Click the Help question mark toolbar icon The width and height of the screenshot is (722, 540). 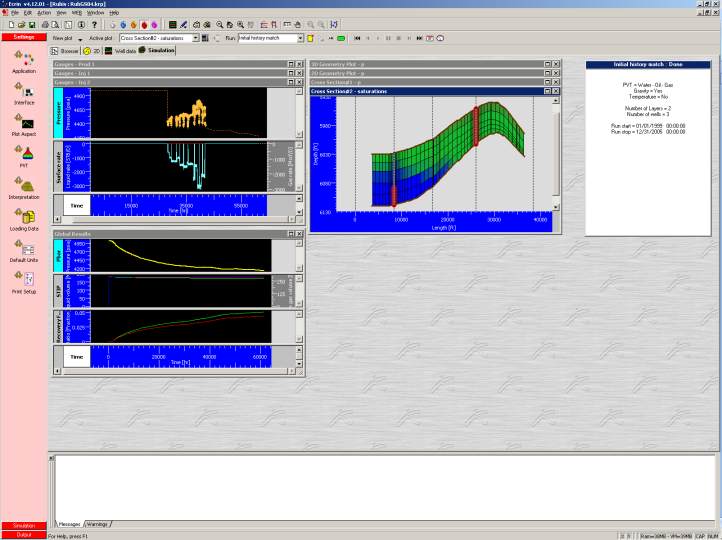[x=93, y=23]
